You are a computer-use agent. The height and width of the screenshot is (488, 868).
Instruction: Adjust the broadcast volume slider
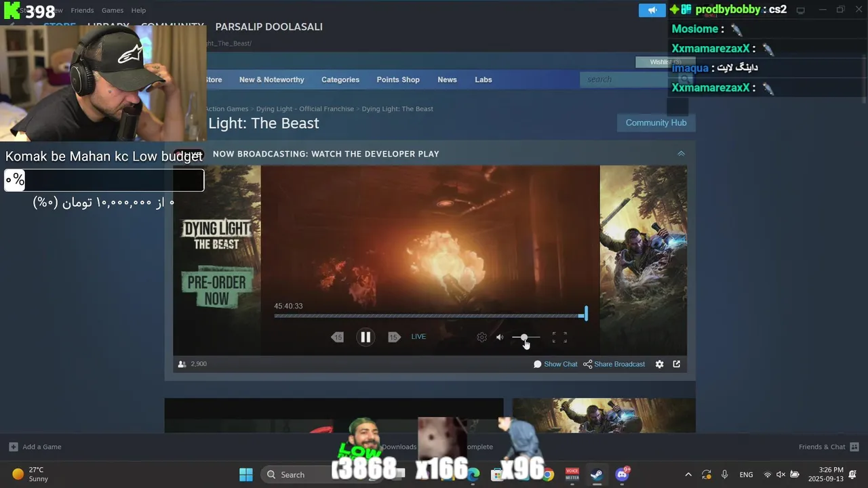point(526,337)
